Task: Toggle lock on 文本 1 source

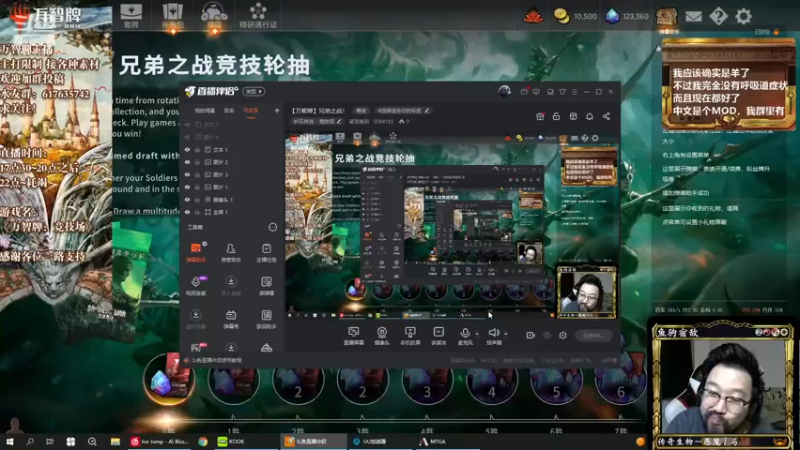Action: pyautogui.click(x=197, y=149)
